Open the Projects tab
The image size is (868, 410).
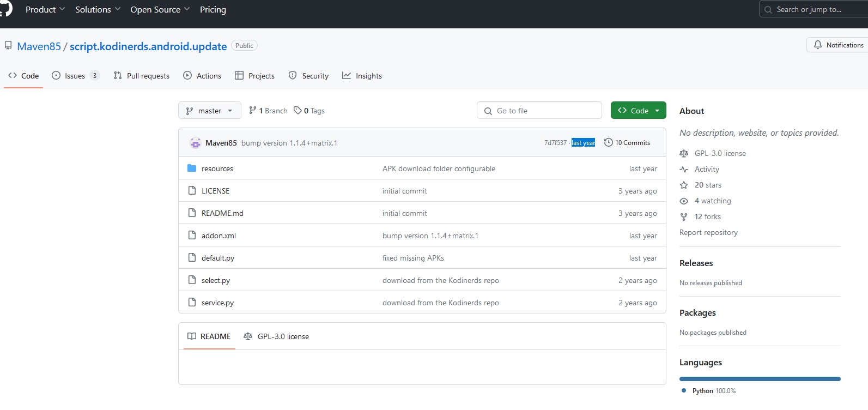coord(254,76)
